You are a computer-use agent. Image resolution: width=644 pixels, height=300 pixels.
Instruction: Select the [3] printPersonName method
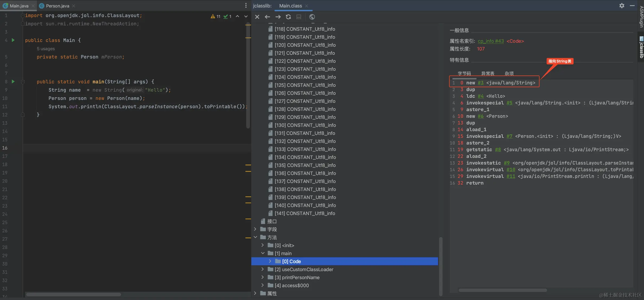tap(297, 277)
